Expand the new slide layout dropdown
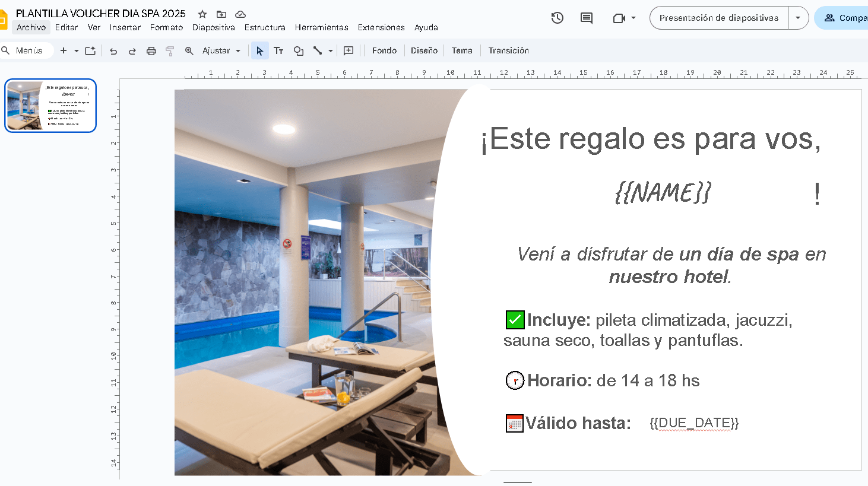Viewport: 868px width, 486px height. (76, 51)
